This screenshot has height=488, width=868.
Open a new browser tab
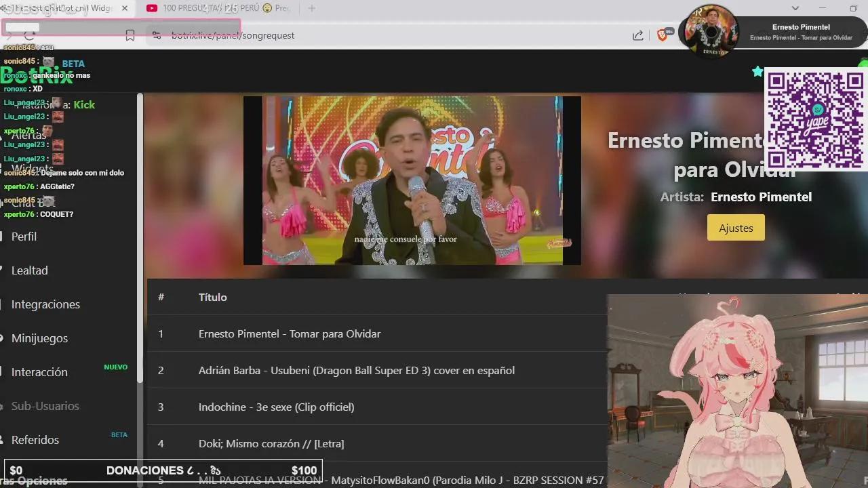(x=311, y=8)
